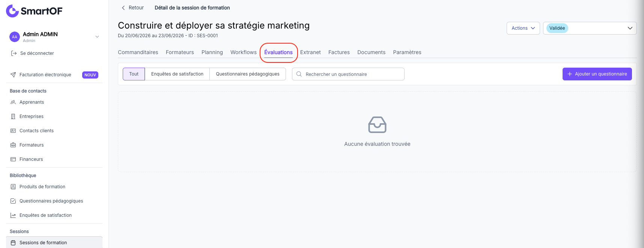Screen dimensions: 644x248
Task: Click the Facturation électronique paper plane icon
Action: point(13,75)
